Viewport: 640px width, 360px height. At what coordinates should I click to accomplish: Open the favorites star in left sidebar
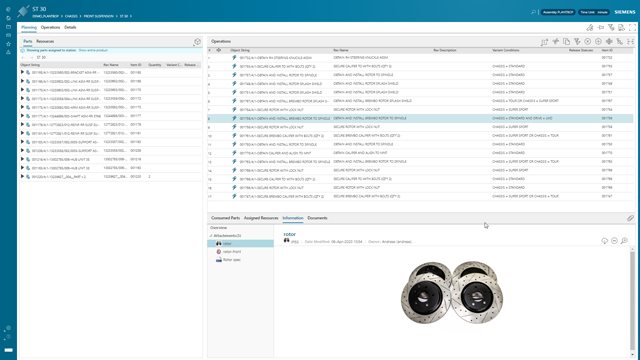(9, 44)
